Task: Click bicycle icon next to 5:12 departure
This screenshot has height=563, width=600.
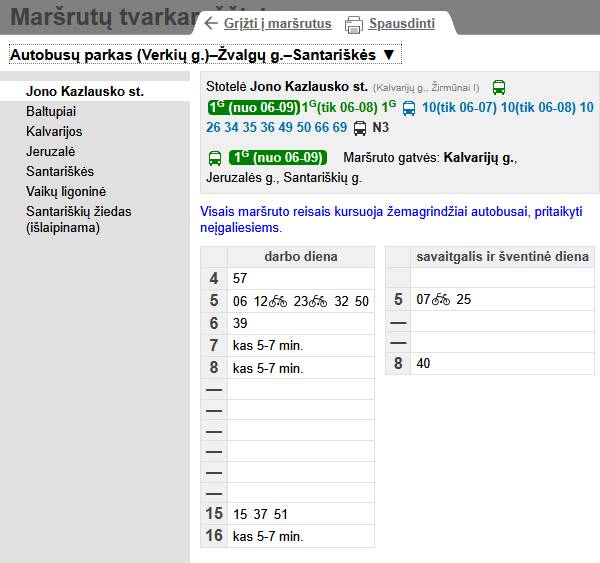Action: pyautogui.click(x=278, y=301)
